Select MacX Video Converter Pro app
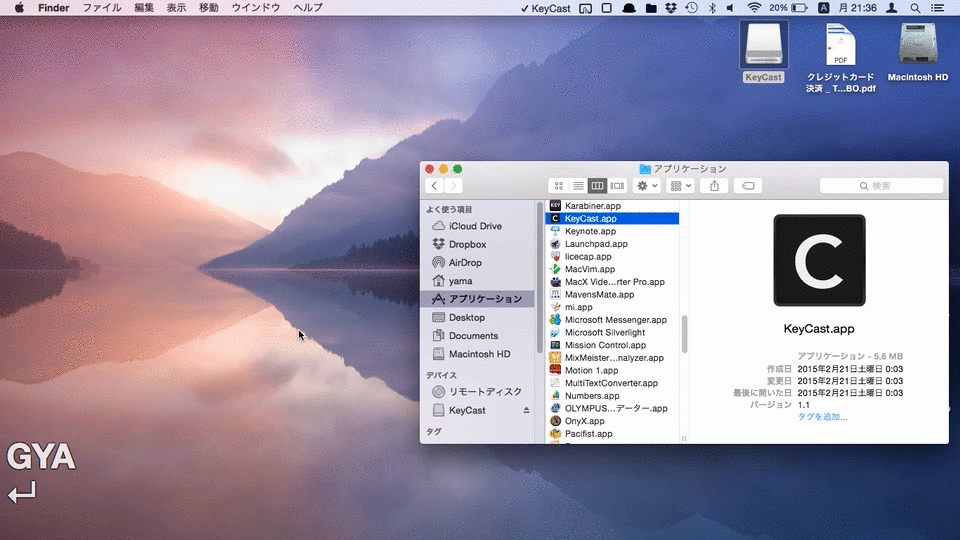This screenshot has width=960, height=540. point(612,282)
